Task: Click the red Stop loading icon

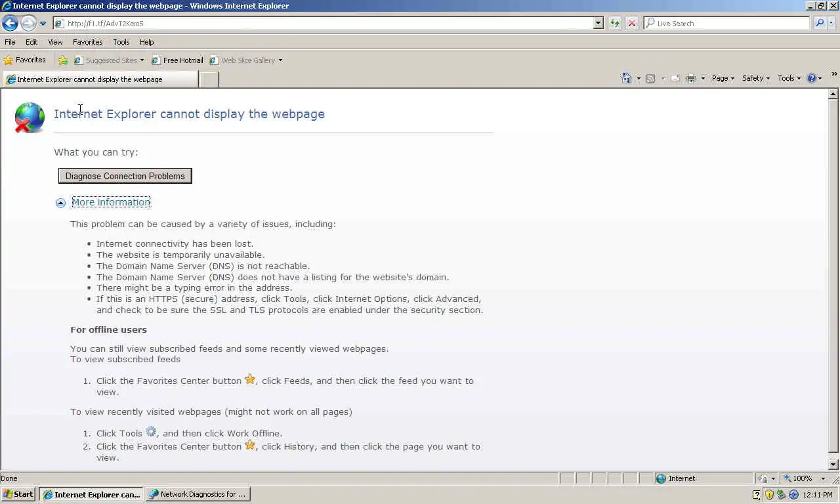Action: (631, 23)
